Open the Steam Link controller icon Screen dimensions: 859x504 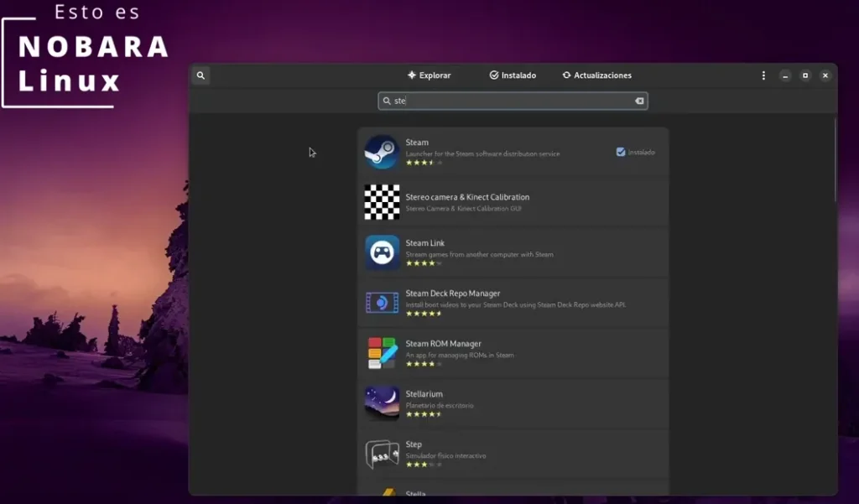pos(382,252)
